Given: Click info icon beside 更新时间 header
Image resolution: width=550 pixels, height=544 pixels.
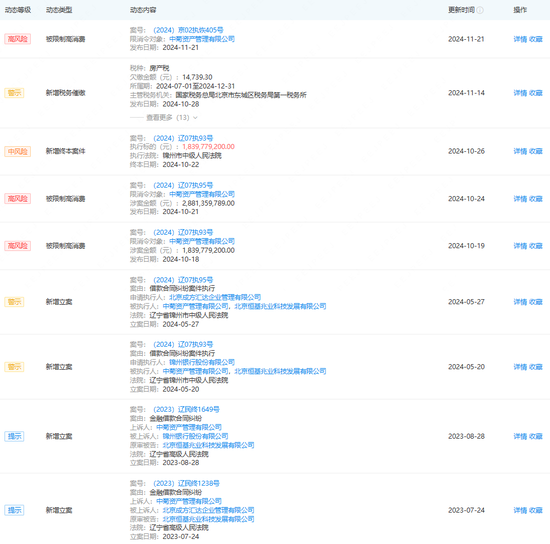Looking at the screenshot, I should coord(480,10).
